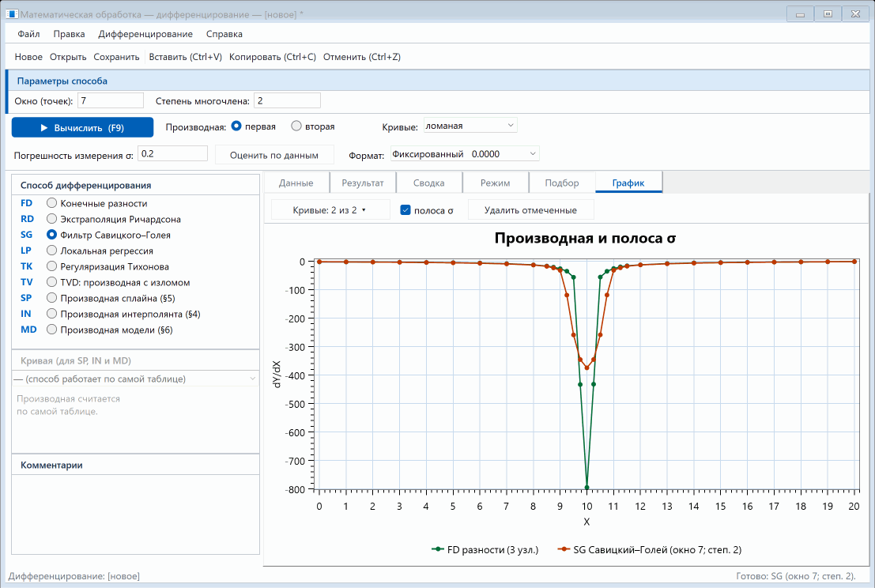Image resolution: width=875 pixels, height=588 pixels.
Task: Open the Кривые ломаная dropdown
Action: [x=470, y=126]
